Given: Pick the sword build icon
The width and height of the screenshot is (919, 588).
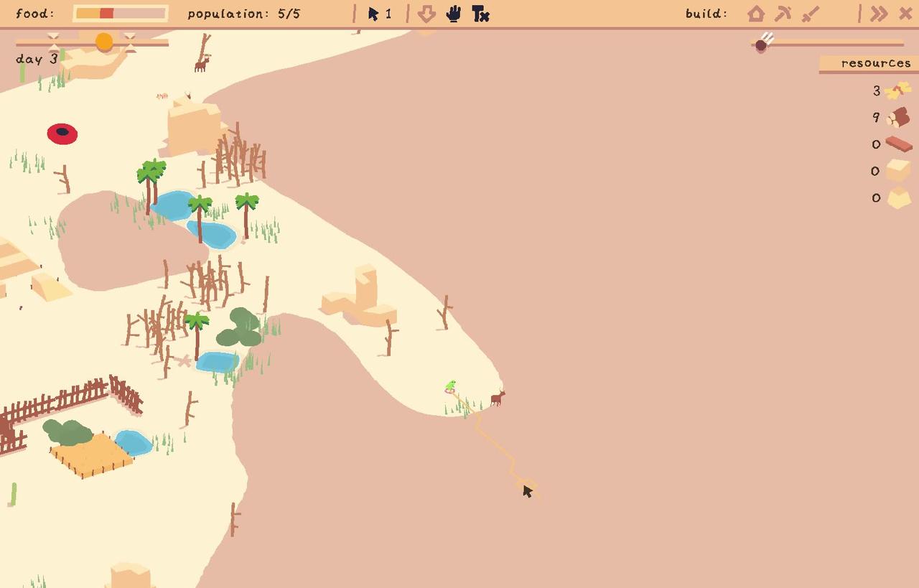Looking at the screenshot, I should click(x=811, y=14).
